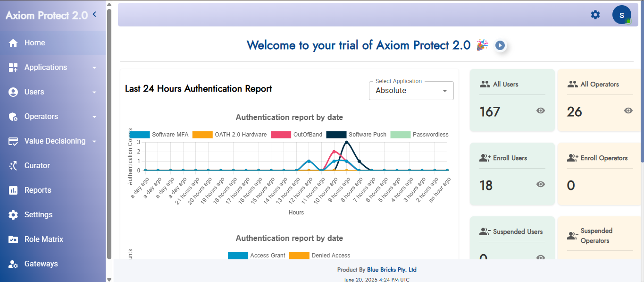Follow the Blue Bricks Pty. Ltd link
644x282 pixels.
(x=392, y=270)
